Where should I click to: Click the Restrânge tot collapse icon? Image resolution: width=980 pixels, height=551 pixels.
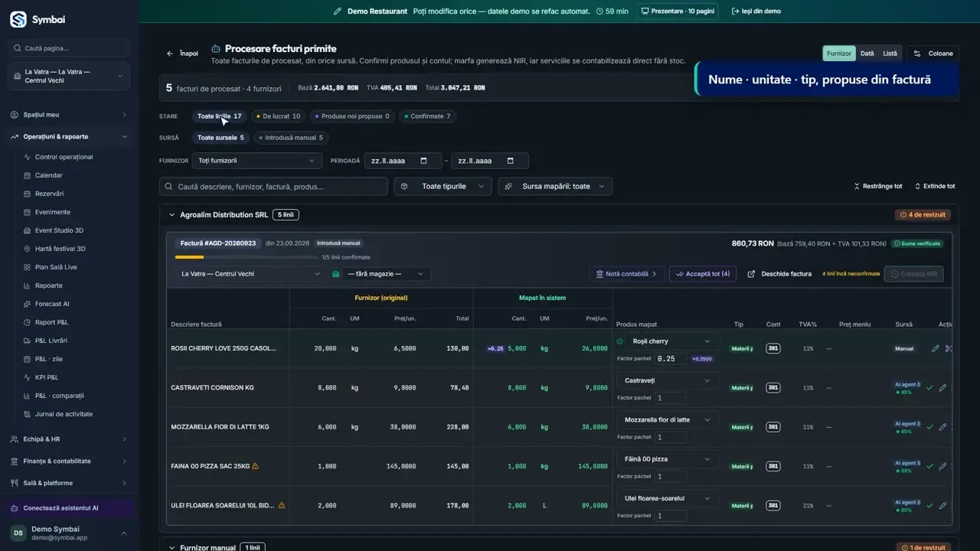[857, 186]
